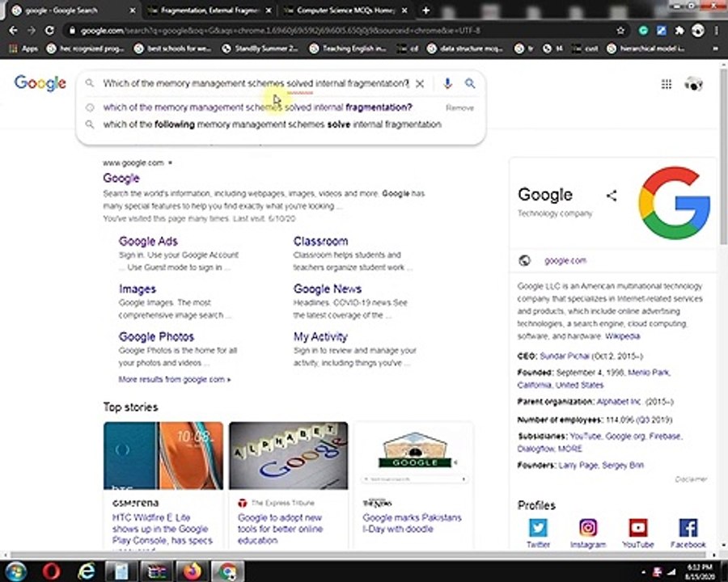Open the Chrome extensions puzzle icon
Screen dimensions: 728x582
tap(679, 31)
